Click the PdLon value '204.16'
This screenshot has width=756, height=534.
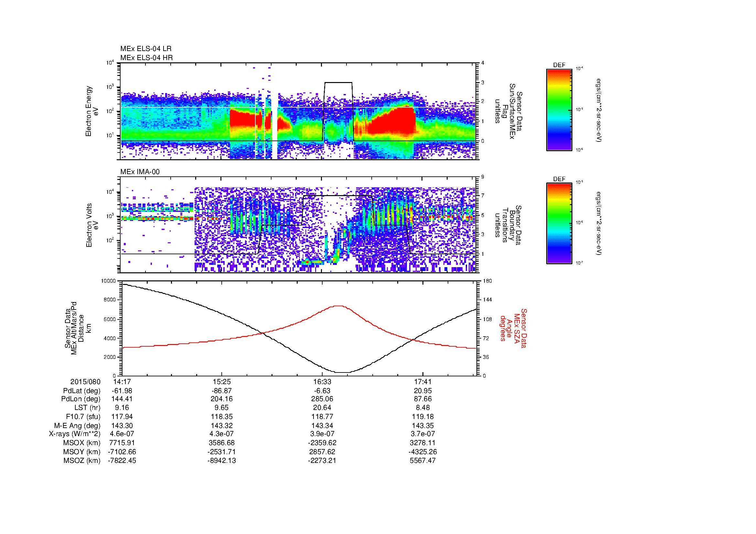click(222, 399)
